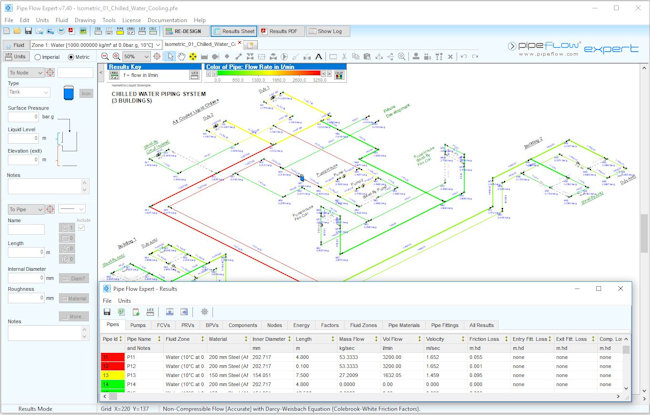Viewport: 650px width, 415px height.
Task: Click the red color cell for pipe 11
Action: coord(112,357)
